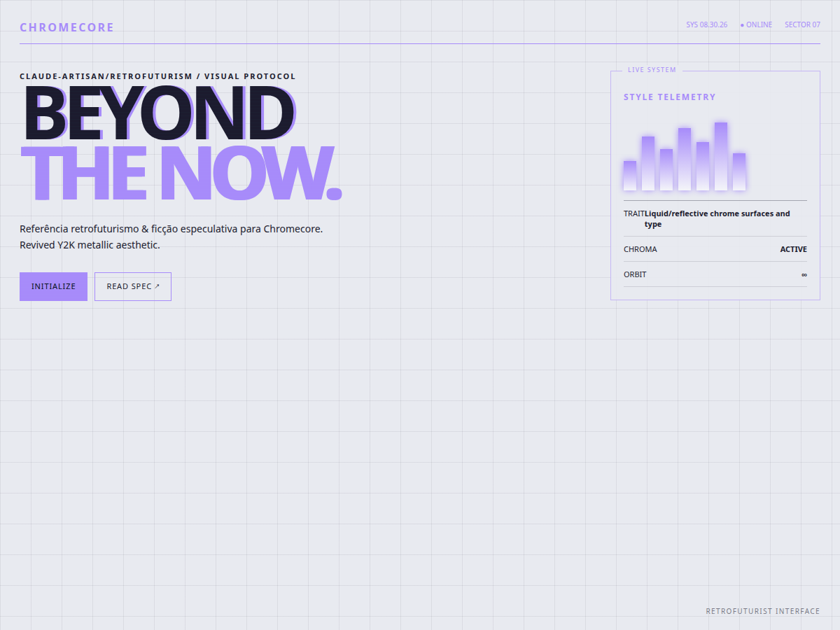Viewport: 840px width, 630px height.
Task: Click the ACTIVE value in CHROMA row
Action: pos(794,249)
